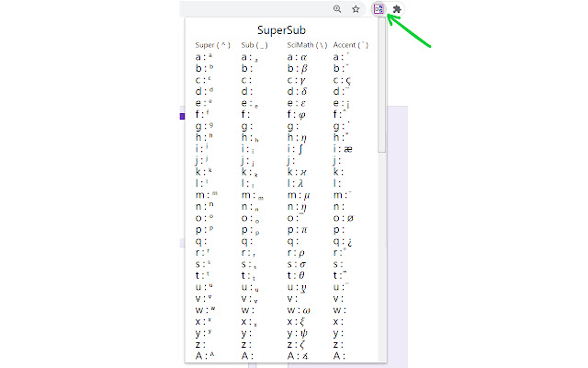Click superscript b in the Super column
Viewport: 588px width, 368px height.
click(211, 66)
